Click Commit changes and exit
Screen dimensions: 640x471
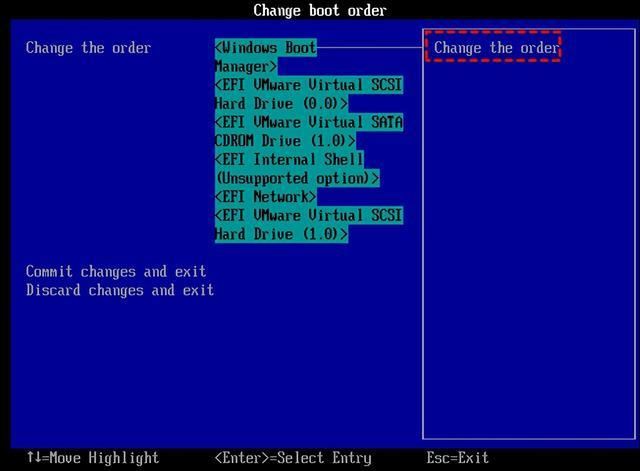116,271
